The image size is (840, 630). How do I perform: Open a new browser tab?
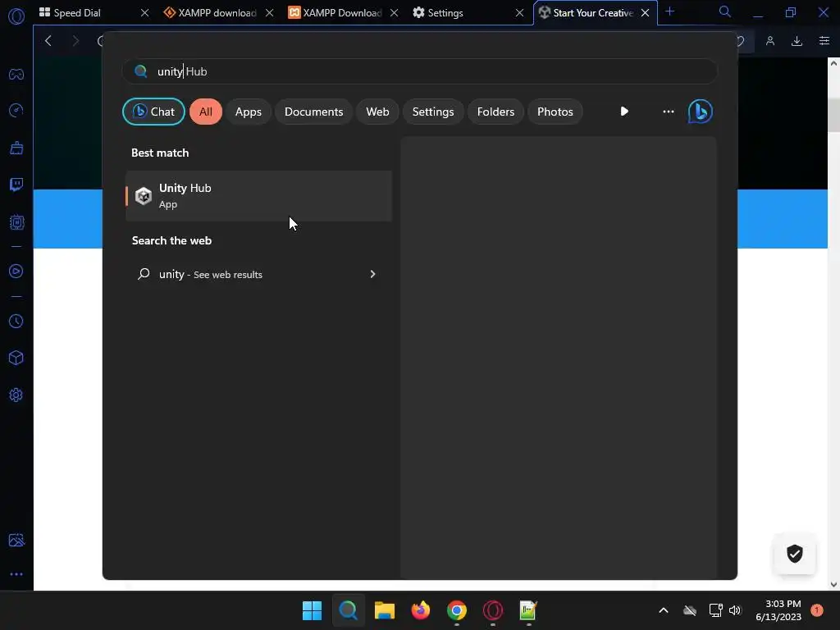coord(669,11)
